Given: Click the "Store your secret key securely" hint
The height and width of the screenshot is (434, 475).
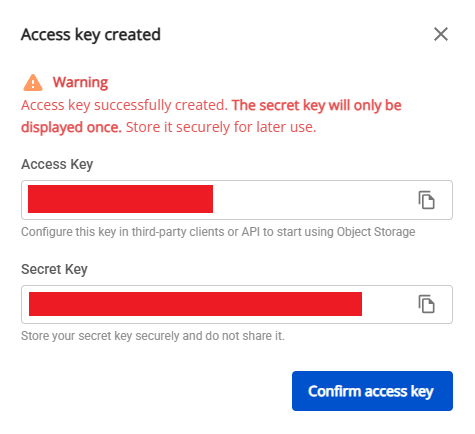Looking at the screenshot, I should tap(153, 336).
